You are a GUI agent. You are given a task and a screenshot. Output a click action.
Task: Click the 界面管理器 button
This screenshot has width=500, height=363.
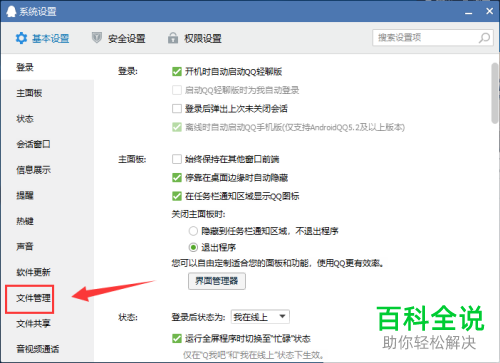click(x=217, y=281)
